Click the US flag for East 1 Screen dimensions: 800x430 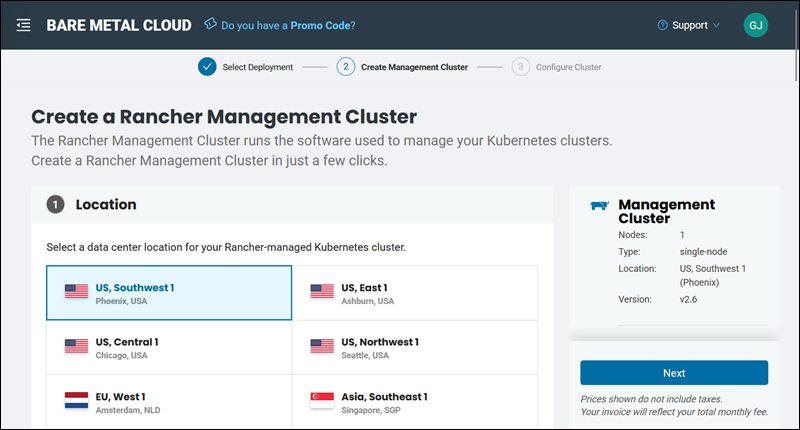click(322, 291)
